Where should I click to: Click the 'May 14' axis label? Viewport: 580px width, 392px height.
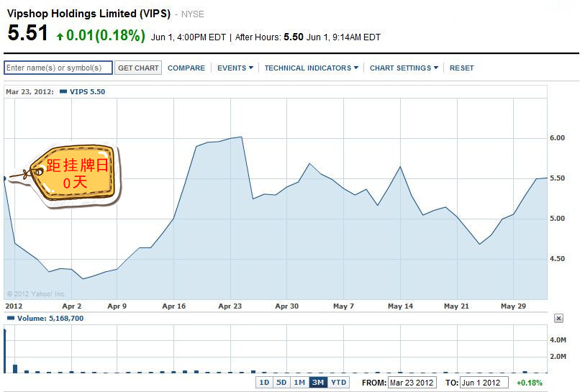(400, 306)
